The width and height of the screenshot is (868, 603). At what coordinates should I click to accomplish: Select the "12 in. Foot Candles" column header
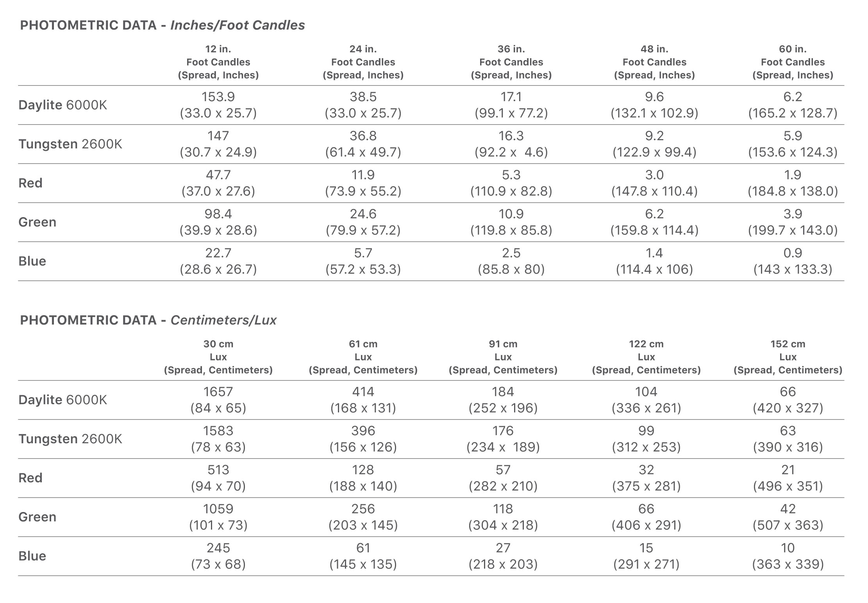[218, 62]
